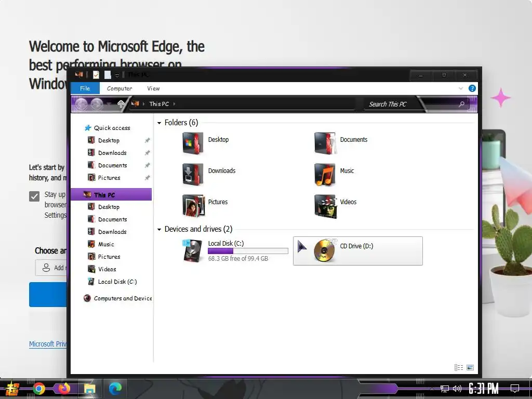Click arrow before This PC in address bar
Image resolution: width=532 pixels, height=399 pixels.
pyautogui.click(x=144, y=104)
